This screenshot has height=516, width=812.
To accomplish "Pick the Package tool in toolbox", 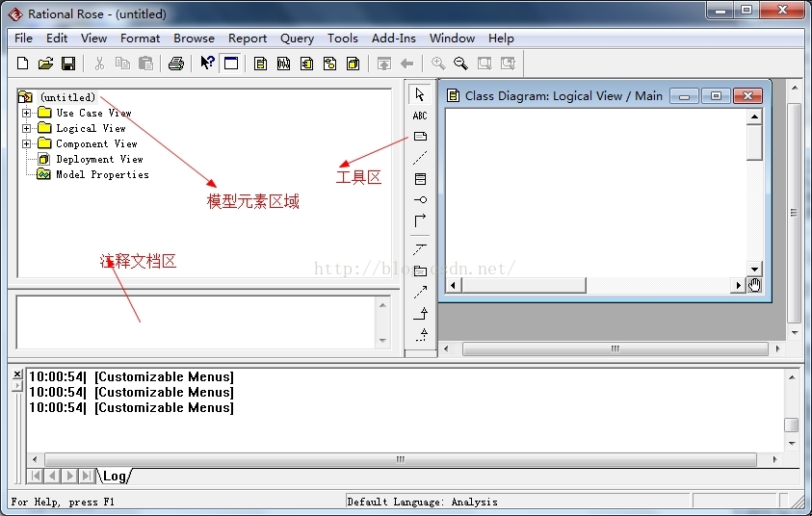I will point(421,271).
